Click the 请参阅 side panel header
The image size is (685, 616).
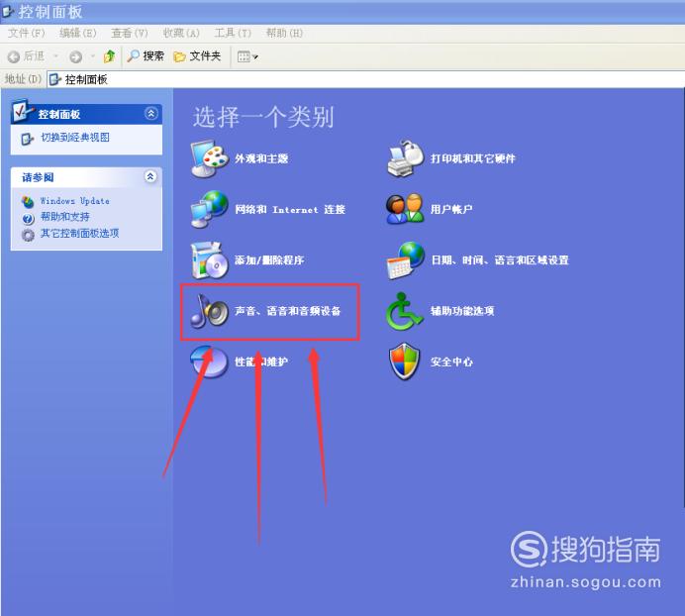click(x=86, y=177)
